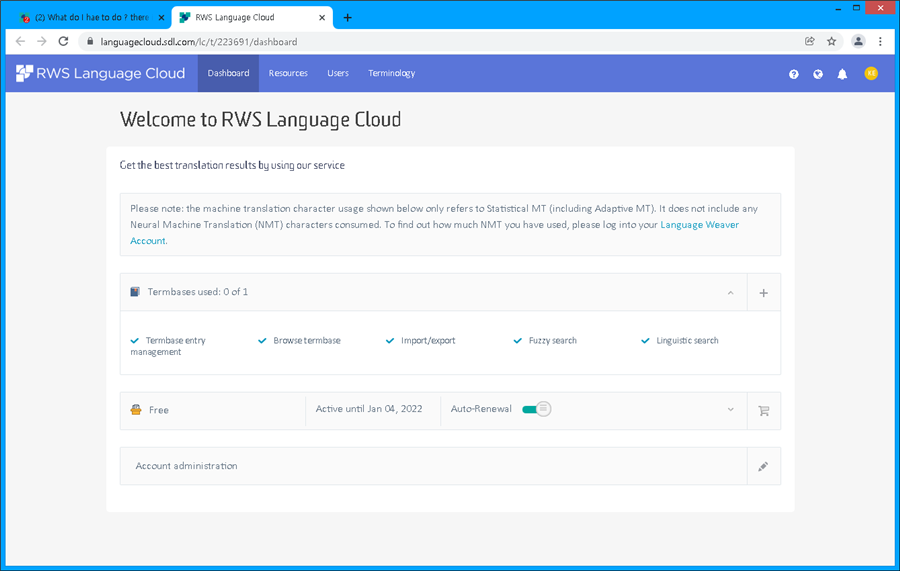Open the Users menu item
This screenshot has height=571, width=900.
tap(338, 73)
